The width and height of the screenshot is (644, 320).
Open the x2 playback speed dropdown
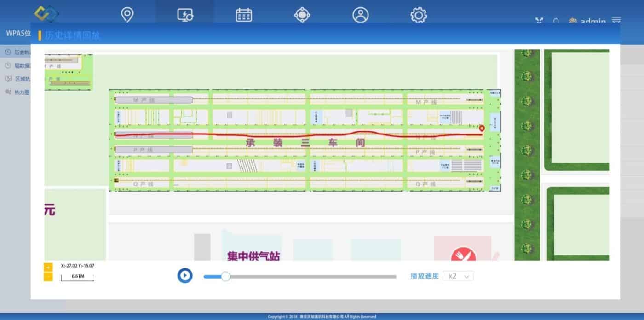[458, 276]
